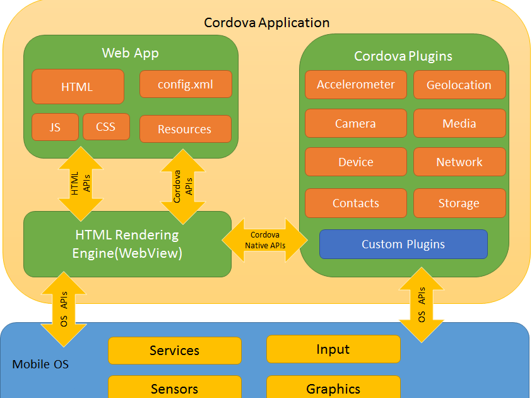Select the Device plugin block
The image size is (532, 398).
355,162
